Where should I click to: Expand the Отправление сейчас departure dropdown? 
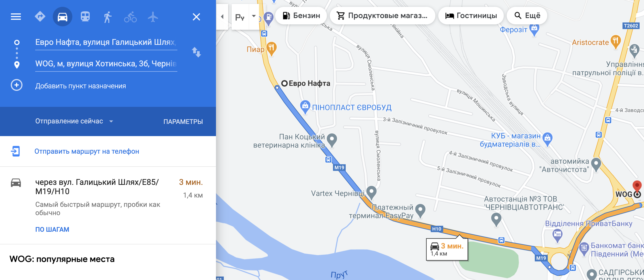[x=74, y=121]
